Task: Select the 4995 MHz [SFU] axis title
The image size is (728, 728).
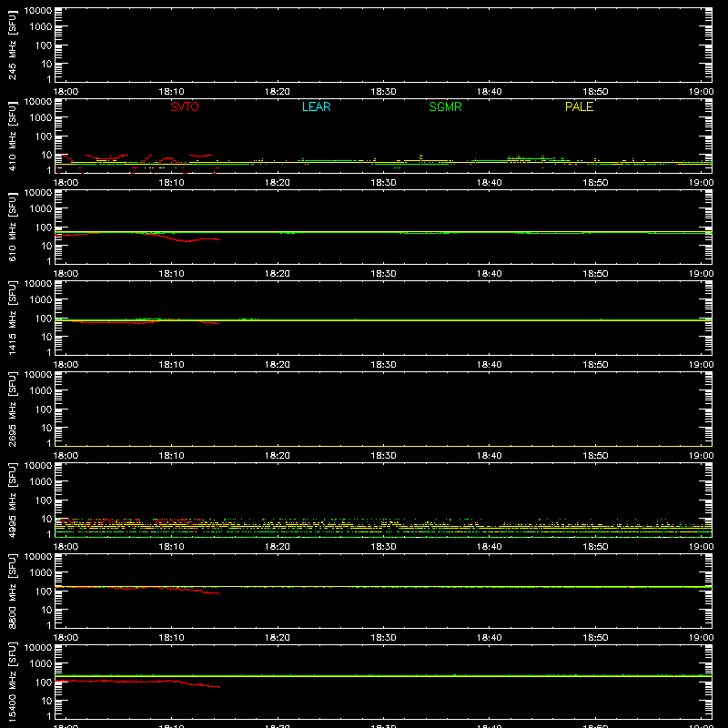Action: [12, 500]
